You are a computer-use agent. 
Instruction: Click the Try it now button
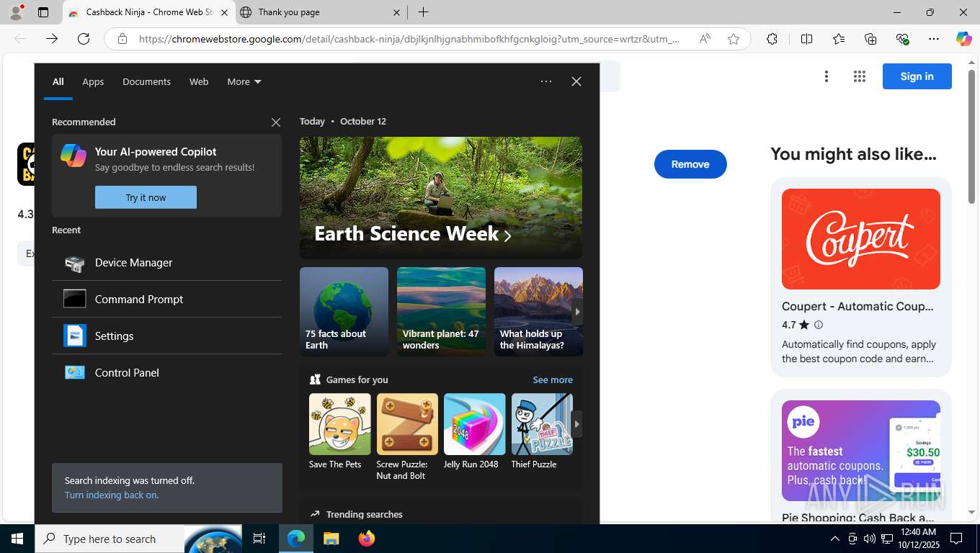pyautogui.click(x=146, y=197)
